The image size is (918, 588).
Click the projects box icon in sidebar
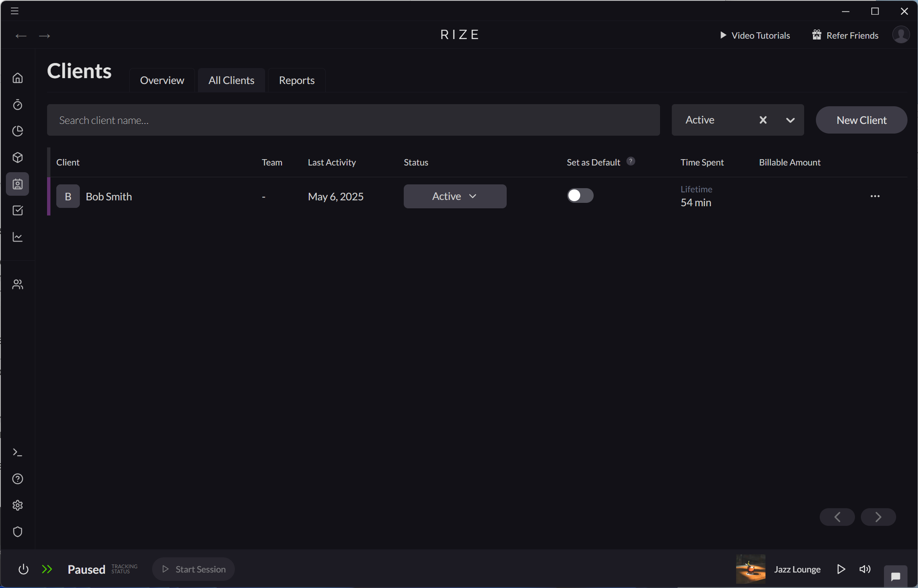[x=18, y=157]
